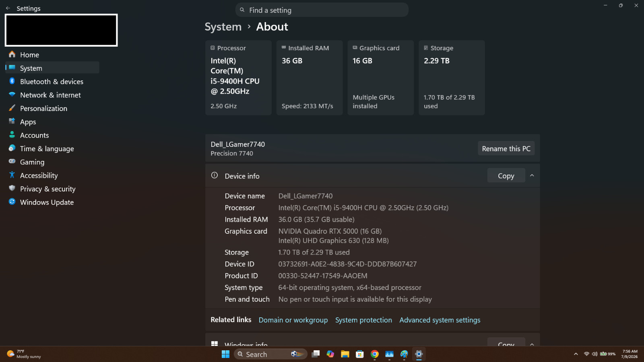The height and width of the screenshot is (362, 644).
Task: Open Microsoft Store from taskbar
Action: tap(360, 354)
